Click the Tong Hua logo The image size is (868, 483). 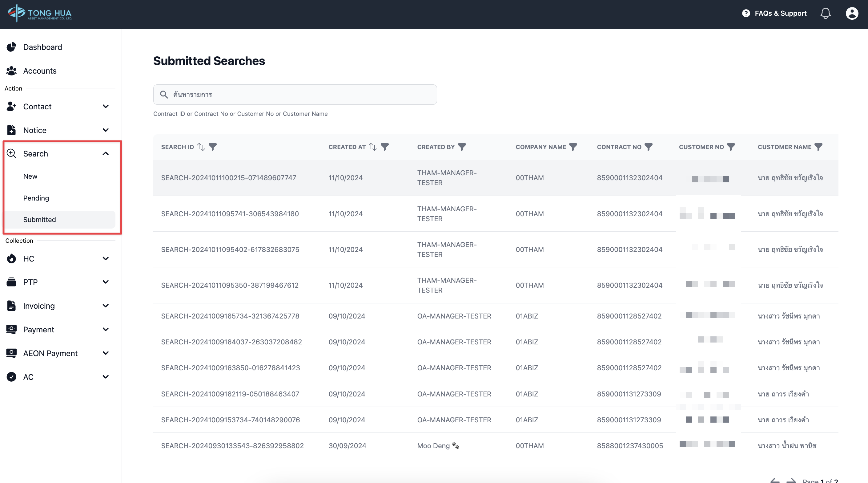40,14
